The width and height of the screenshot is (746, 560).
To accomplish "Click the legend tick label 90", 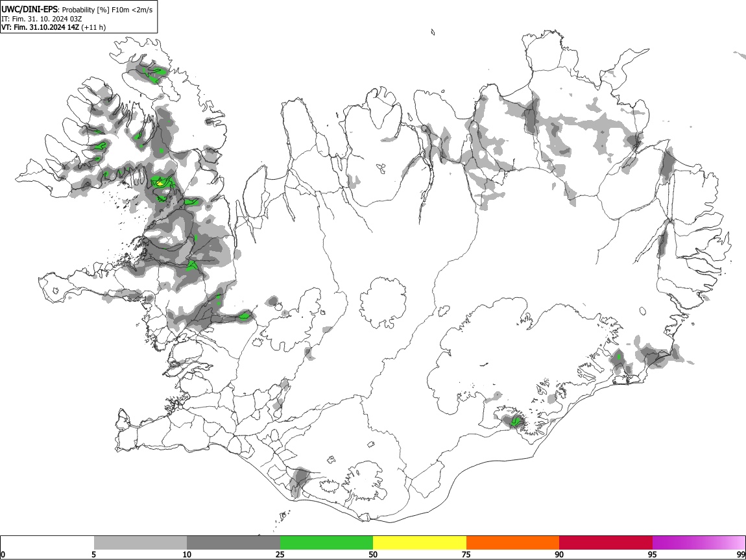I will click(x=559, y=554).
